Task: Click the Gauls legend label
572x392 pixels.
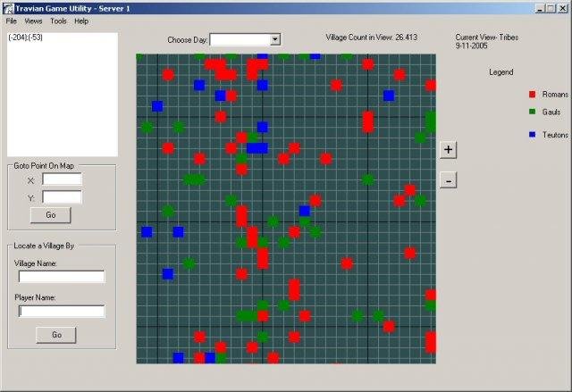Action: click(x=551, y=112)
